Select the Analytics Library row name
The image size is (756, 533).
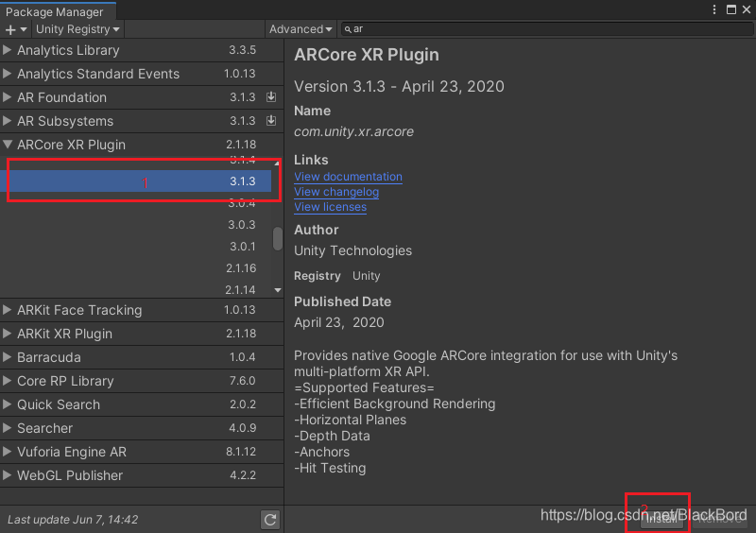(x=68, y=50)
